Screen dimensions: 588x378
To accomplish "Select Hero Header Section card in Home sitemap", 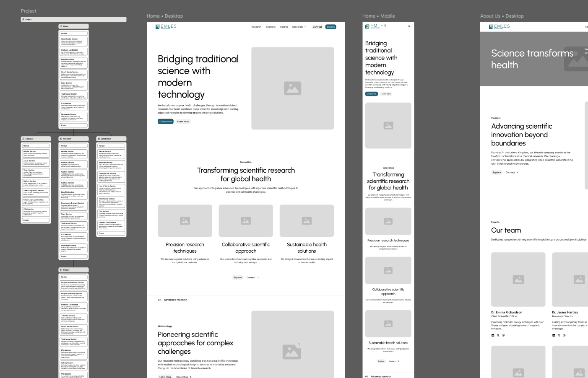I will coord(73,41).
